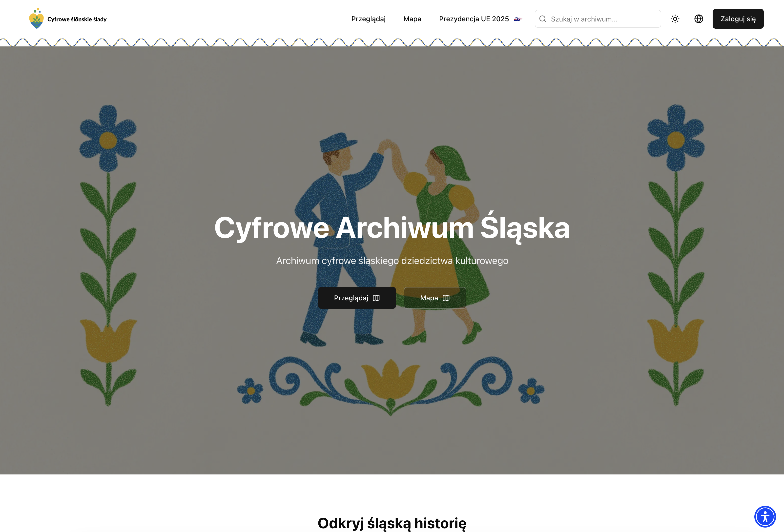The height and width of the screenshot is (532, 784).
Task: Open Przeglądaj in the top navigation
Action: [x=368, y=19]
